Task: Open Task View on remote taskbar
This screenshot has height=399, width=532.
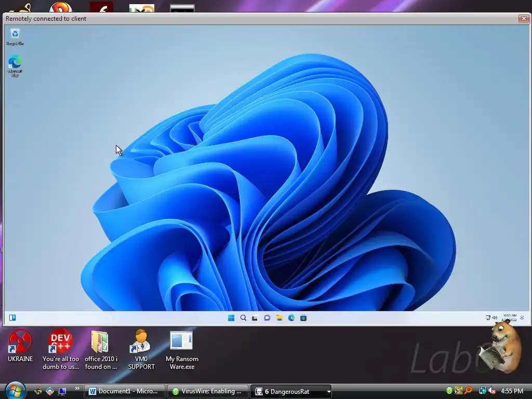Action: pos(255,318)
